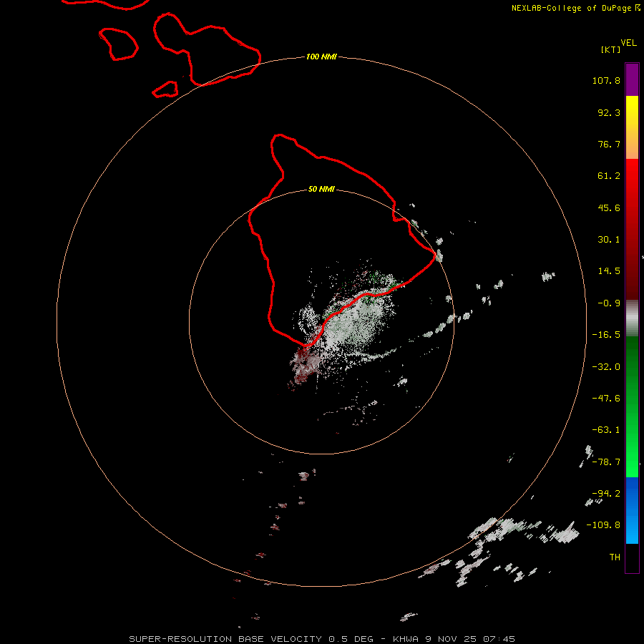This screenshot has width=644, height=644.
Task: Click the 61.2 legend value
Action: pyautogui.click(x=609, y=176)
